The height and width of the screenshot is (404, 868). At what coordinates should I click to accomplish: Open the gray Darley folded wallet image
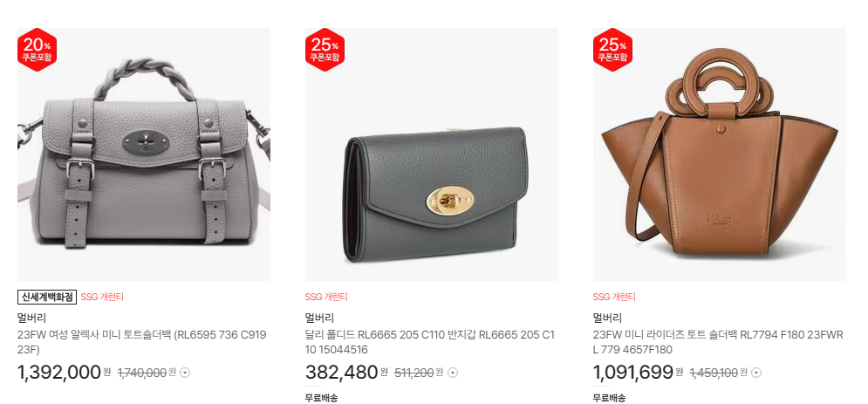[x=432, y=154]
